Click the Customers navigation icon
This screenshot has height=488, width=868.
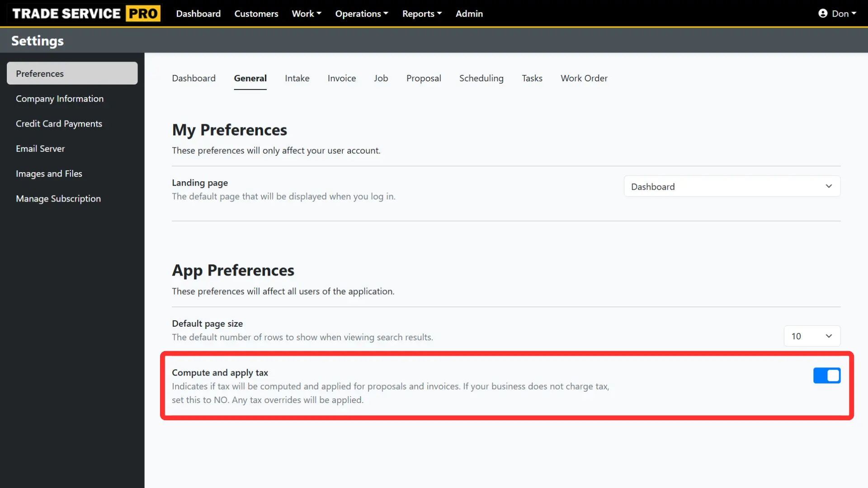(x=256, y=13)
